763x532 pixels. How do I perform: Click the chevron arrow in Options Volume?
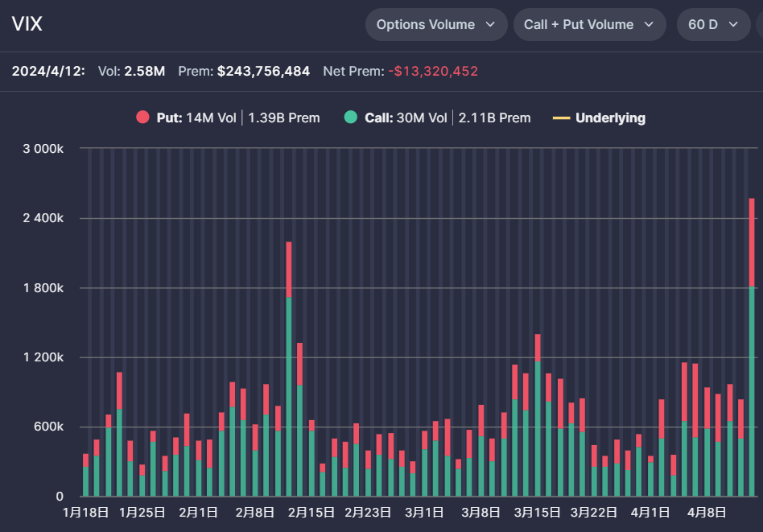click(x=490, y=25)
